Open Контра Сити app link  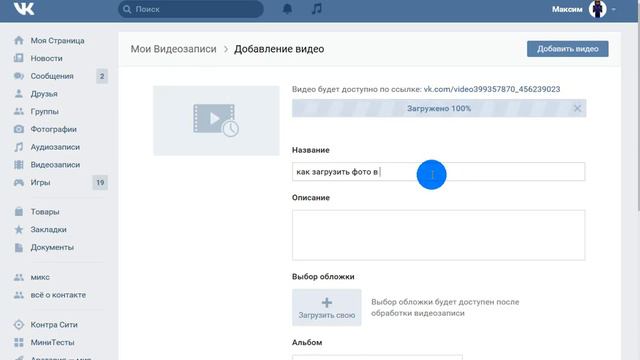(54, 324)
